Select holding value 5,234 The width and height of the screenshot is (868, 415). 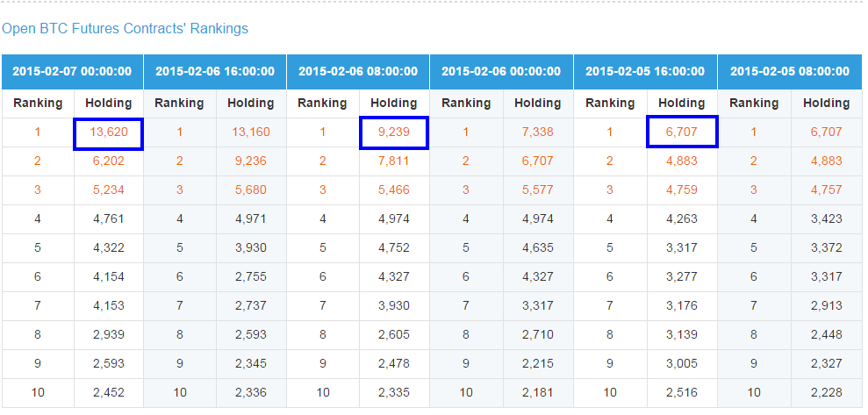(x=109, y=190)
